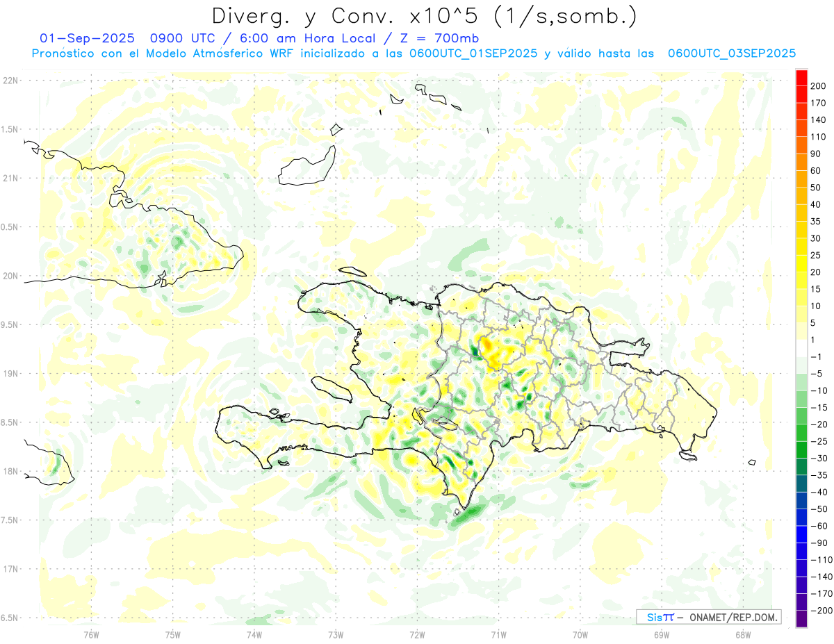Click the white swatch between 1 and -1
This screenshot has height=644, width=834.
pos(801,348)
